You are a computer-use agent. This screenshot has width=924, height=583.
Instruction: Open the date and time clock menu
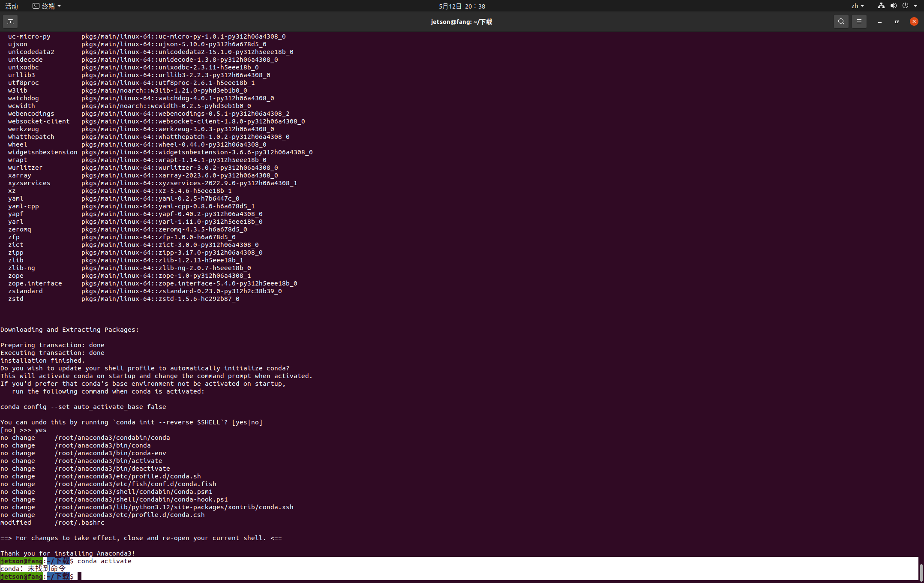click(x=462, y=6)
